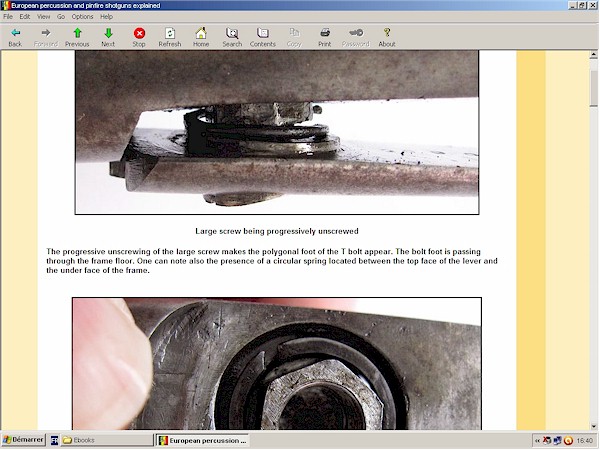This screenshot has width=600, height=450.
Task: Click the Démarrer start button
Action: pyautogui.click(x=23, y=440)
